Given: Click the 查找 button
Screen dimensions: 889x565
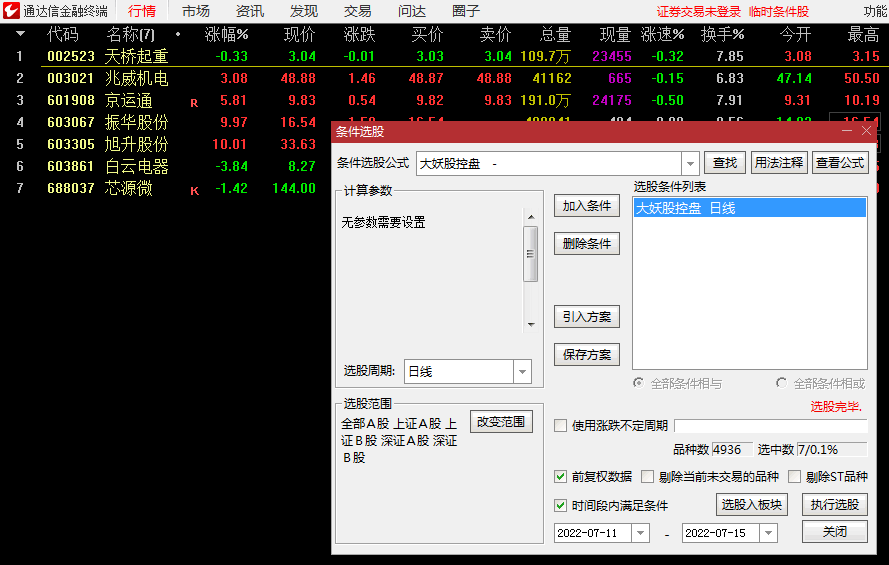Looking at the screenshot, I should (725, 163).
